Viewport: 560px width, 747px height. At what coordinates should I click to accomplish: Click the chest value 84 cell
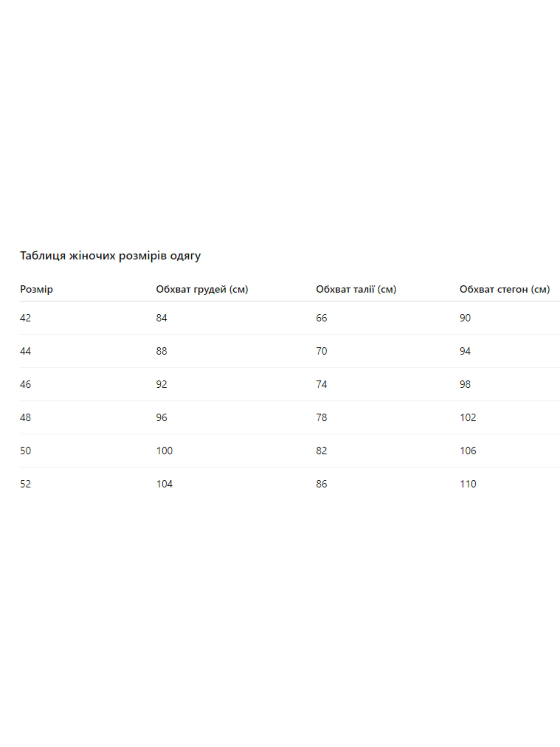click(161, 318)
